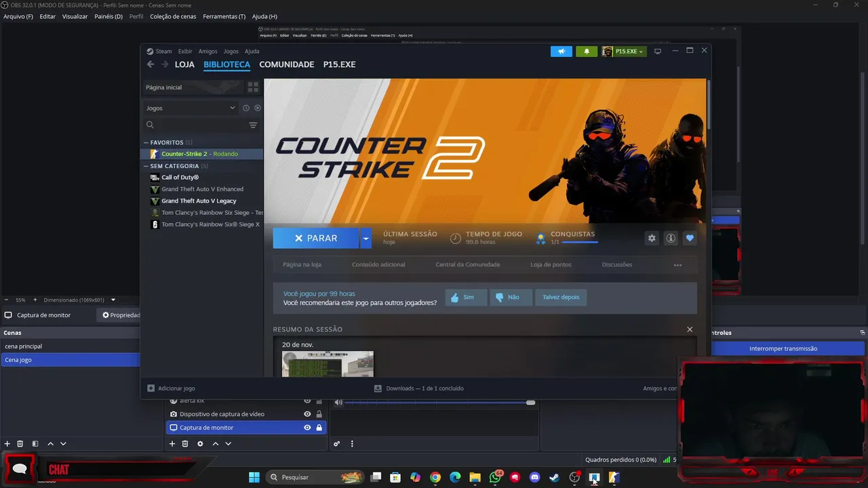Open OBS preview scaling dropdown arrow

click(x=113, y=300)
